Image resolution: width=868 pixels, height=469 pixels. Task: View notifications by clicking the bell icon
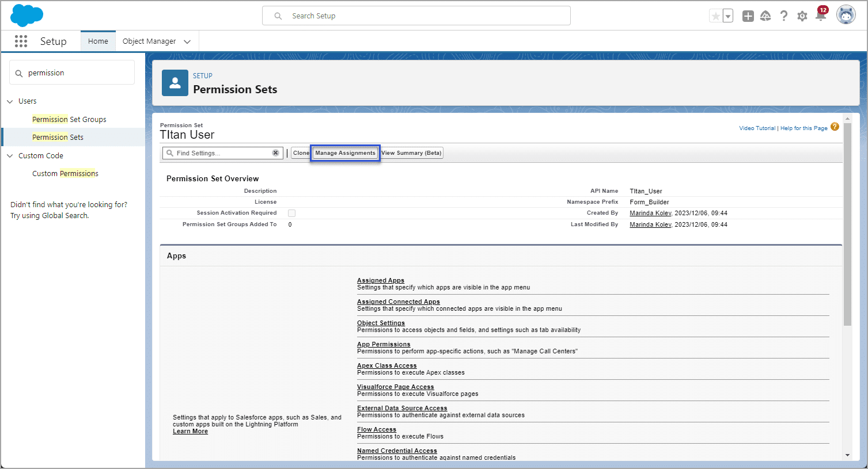tap(821, 16)
